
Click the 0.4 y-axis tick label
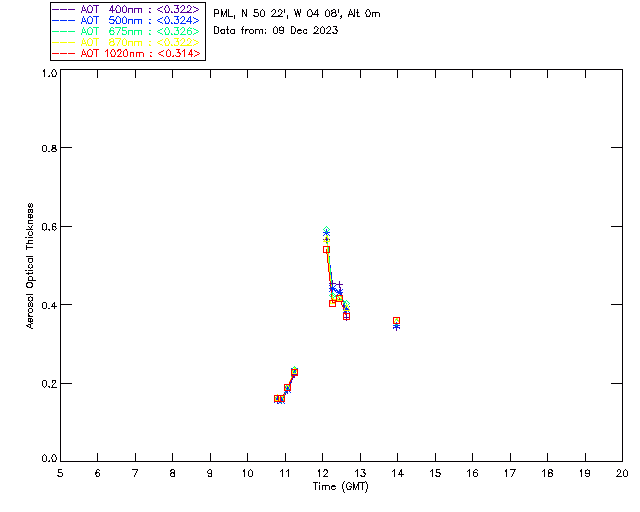click(49, 305)
